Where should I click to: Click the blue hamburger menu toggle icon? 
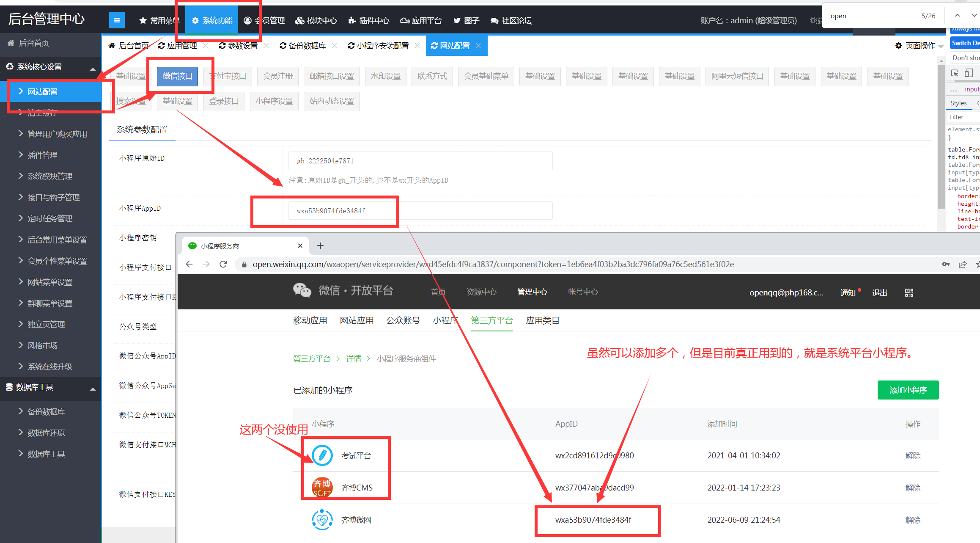[x=117, y=20]
